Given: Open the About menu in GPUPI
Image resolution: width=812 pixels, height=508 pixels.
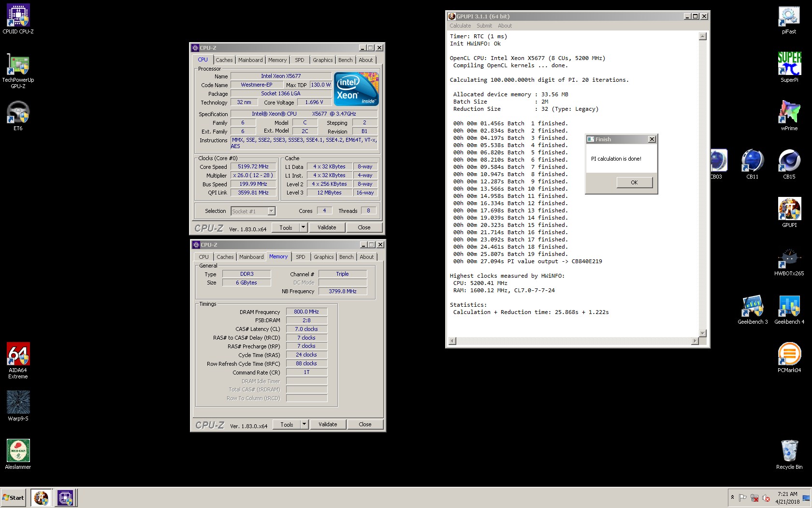Looking at the screenshot, I should pyautogui.click(x=505, y=26).
